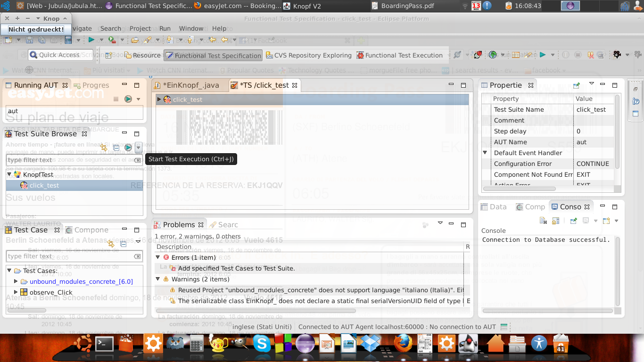Click the Previous Annotation up-arrow icon
The width and height of the screenshot is (644, 362).
pyautogui.click(x=190, y=41)
